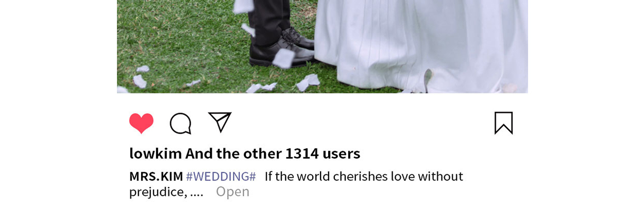
Task: Click the word "users" in the likes line
Action: [341, 154]
